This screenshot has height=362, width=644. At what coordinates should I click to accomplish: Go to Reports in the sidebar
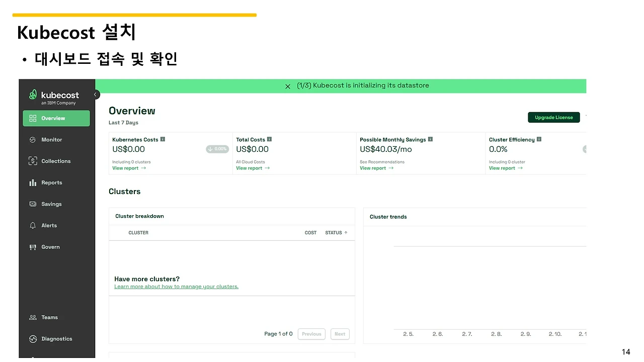point(52,183)
